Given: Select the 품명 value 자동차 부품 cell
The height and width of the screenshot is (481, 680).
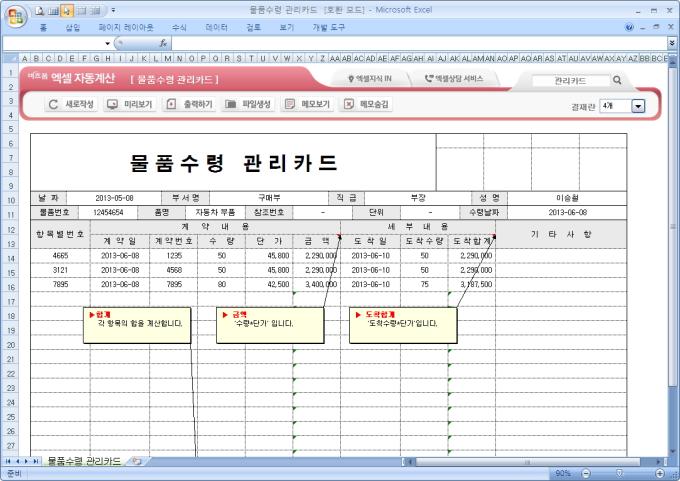Looking at the screenshot, I should click(x=215, y=213).
